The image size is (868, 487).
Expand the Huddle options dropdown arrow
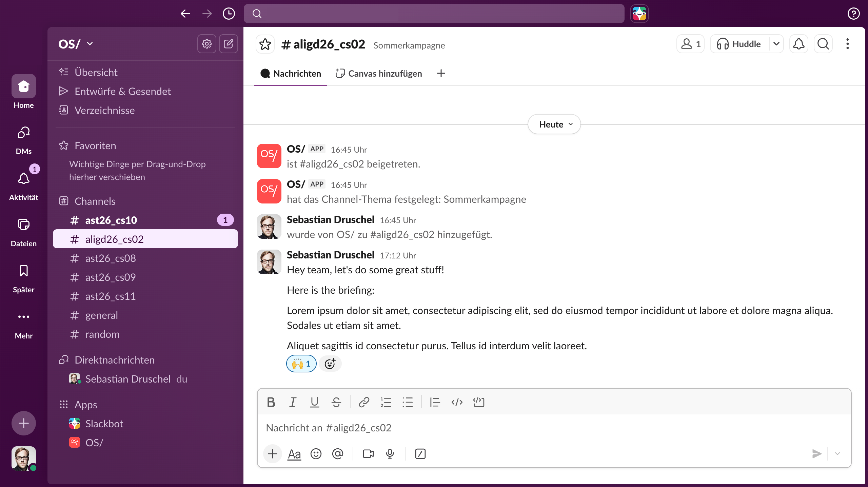776,44
